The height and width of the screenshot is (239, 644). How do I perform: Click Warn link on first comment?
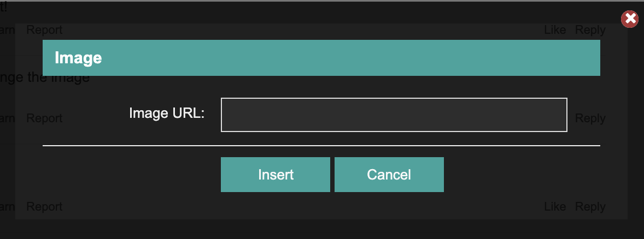pyautogui.click(x=8, y=30)
